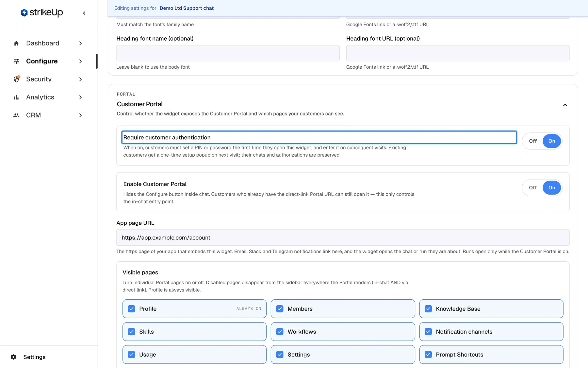Expand the Analytics submenu chevron
588x368 pixels.
coord(80,97)
